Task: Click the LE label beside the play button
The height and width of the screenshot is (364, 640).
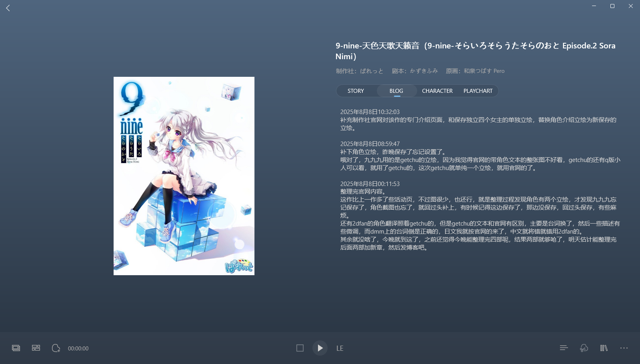Action: point(340,348)
